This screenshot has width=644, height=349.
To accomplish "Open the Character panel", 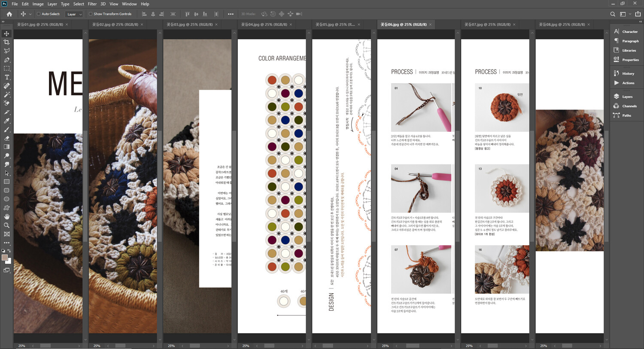I will pos(629,32).
